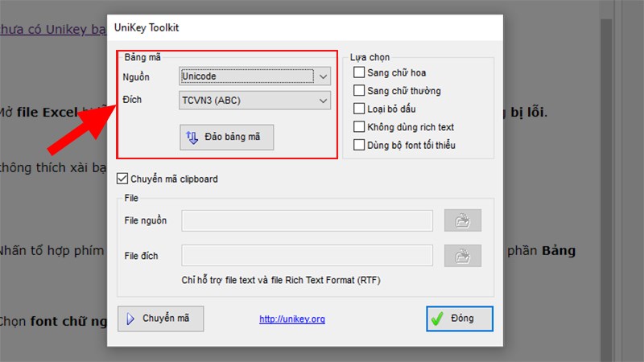Click the green checkmark icon on Đóng
This screenshot has width=644, height=362.
coord(437,319)
